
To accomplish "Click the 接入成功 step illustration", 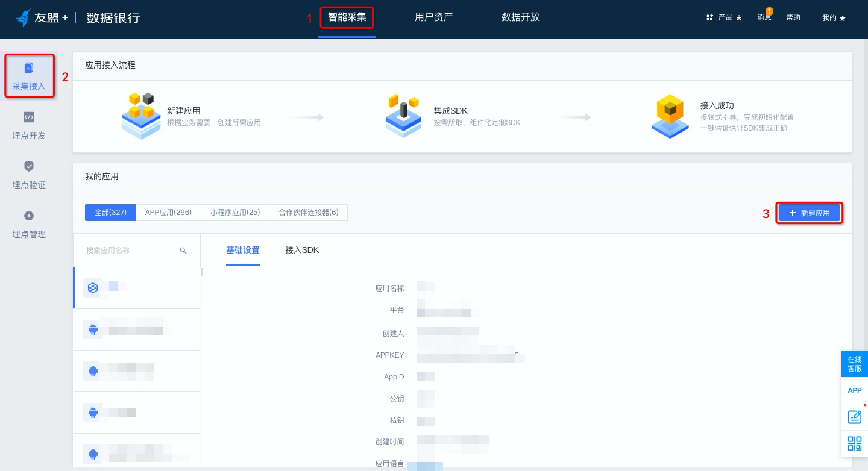I will 670,116.
